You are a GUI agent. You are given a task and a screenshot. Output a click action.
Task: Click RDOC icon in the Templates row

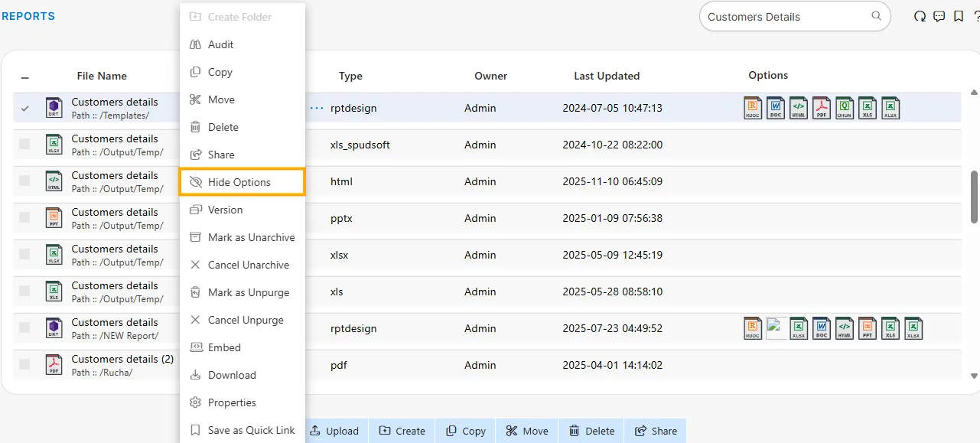point(753,108)
